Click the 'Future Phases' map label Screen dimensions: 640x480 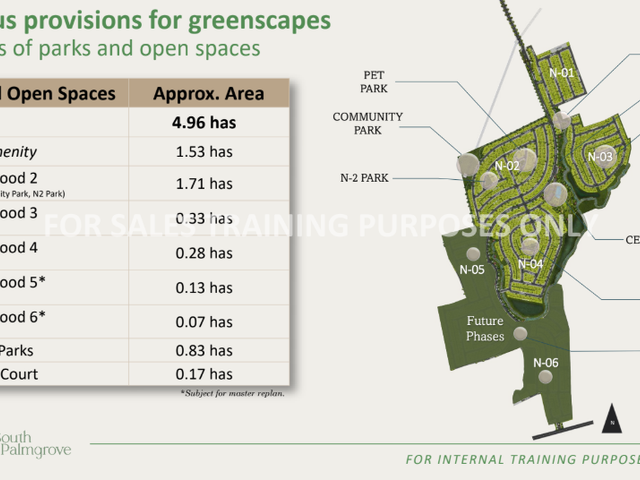pyautogui.click(x=485, y=329)
